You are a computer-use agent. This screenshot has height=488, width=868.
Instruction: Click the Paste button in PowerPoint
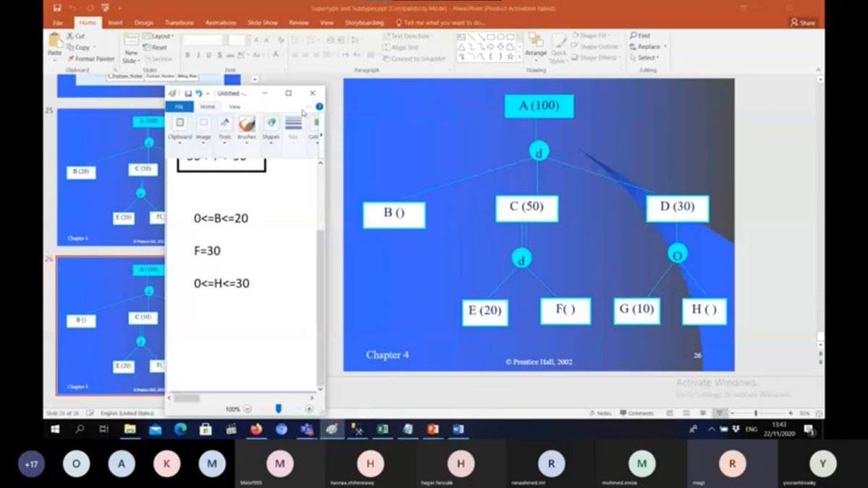point(55,46)
